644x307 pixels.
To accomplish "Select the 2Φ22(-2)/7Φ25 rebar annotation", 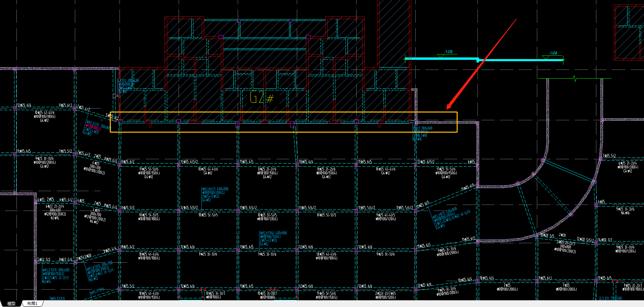I will [385, 293].
